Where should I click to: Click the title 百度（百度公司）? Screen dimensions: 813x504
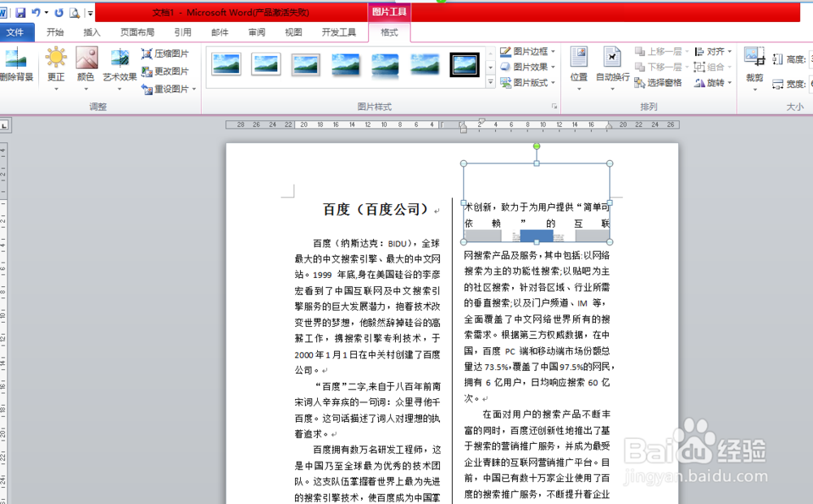pos(377,210)
